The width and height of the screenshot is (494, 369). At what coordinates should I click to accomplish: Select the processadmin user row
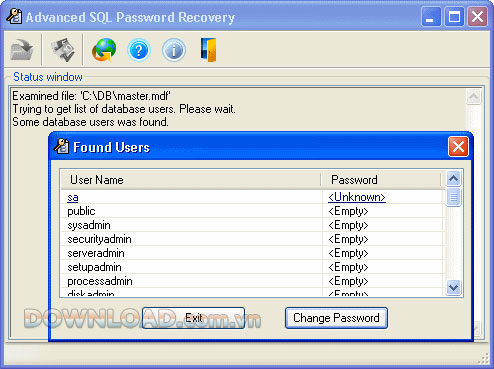253,281
